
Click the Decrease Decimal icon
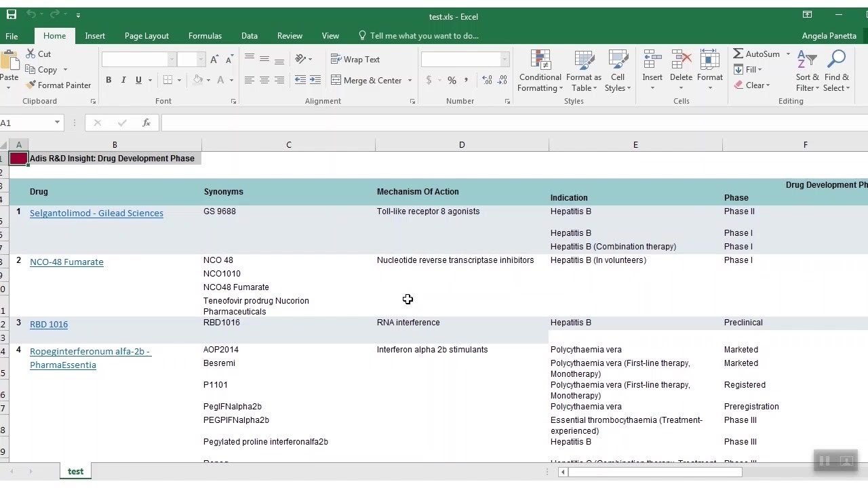tap(503, 80)
